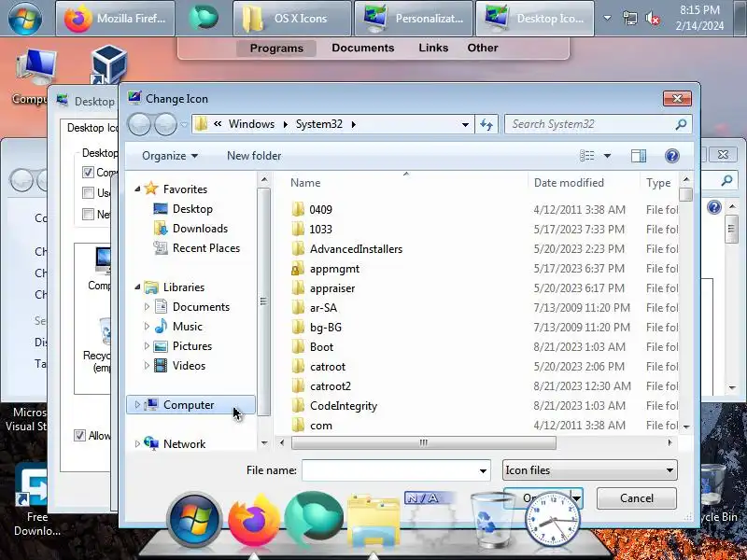Open the Windows Start orb in taskbar
Screen dimensions: 747x560
25,18
